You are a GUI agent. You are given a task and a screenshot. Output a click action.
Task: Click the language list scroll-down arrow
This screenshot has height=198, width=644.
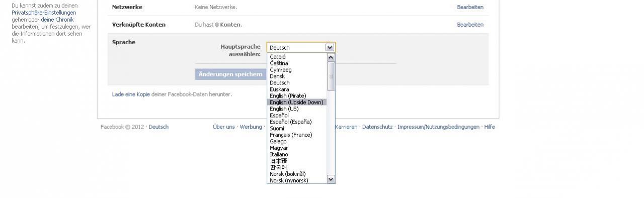click(331, 179)
